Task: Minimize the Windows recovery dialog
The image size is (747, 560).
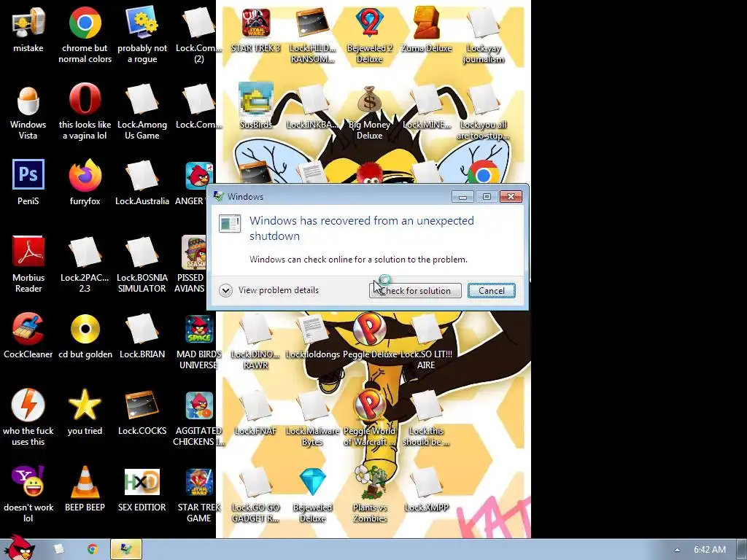Action: [462, 197]
